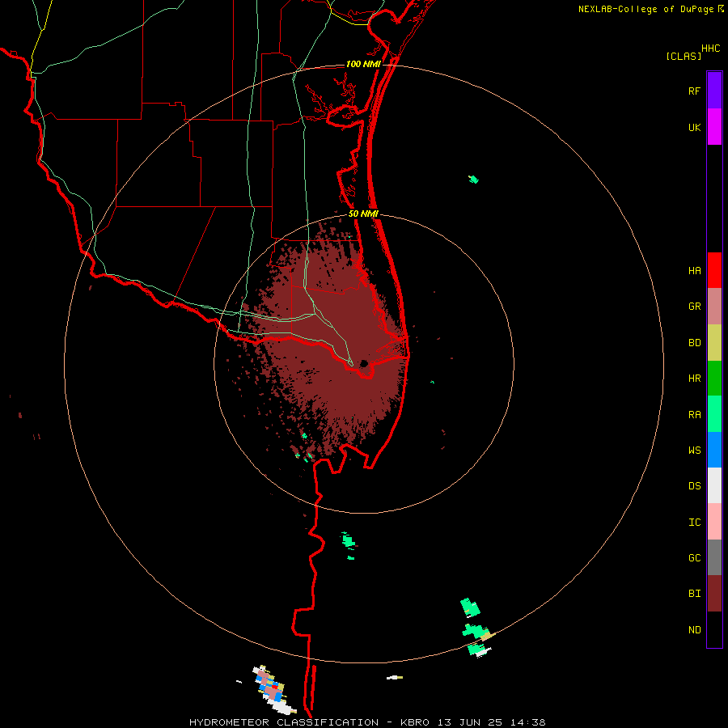The height and width of the screenshot is (728, 728).
Task: Click the HA legend label
Action: pos(694,270)
